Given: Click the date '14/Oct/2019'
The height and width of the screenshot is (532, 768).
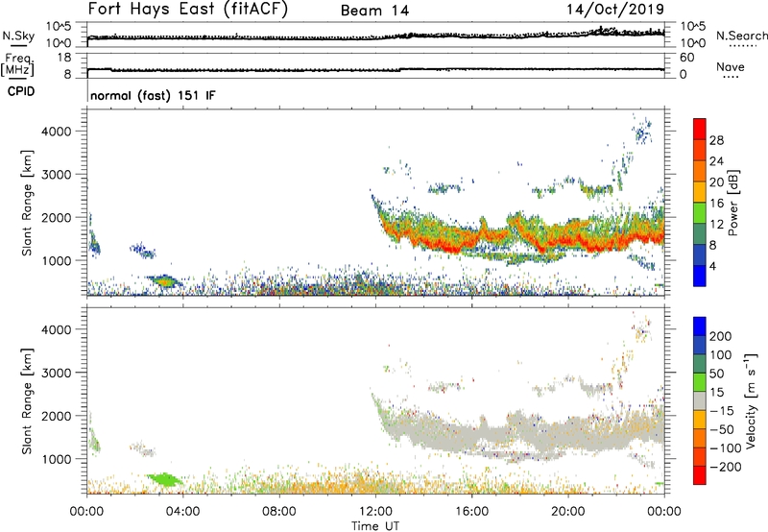Looking at the screenshot, I should [615, 9].
